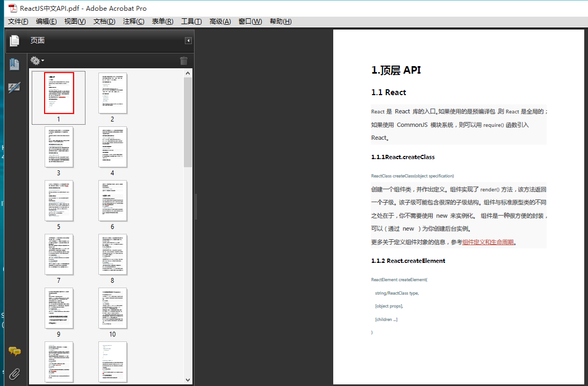The image size is (588, 386).
Task: Click the thumbnail scrollbar down arrow
Action: coord(188,380)
